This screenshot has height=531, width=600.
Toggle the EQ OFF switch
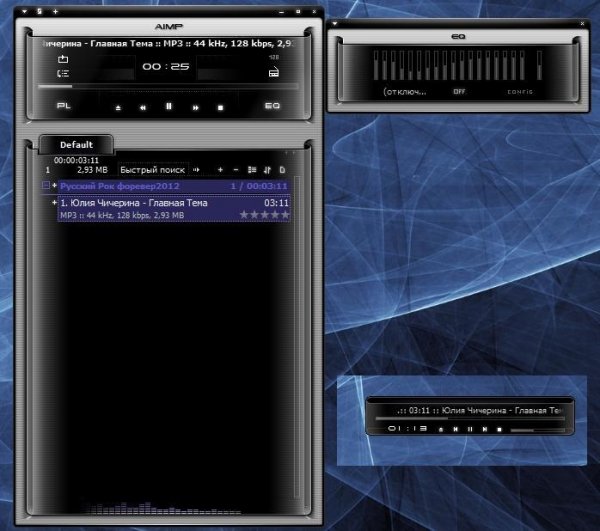point(459,92)
